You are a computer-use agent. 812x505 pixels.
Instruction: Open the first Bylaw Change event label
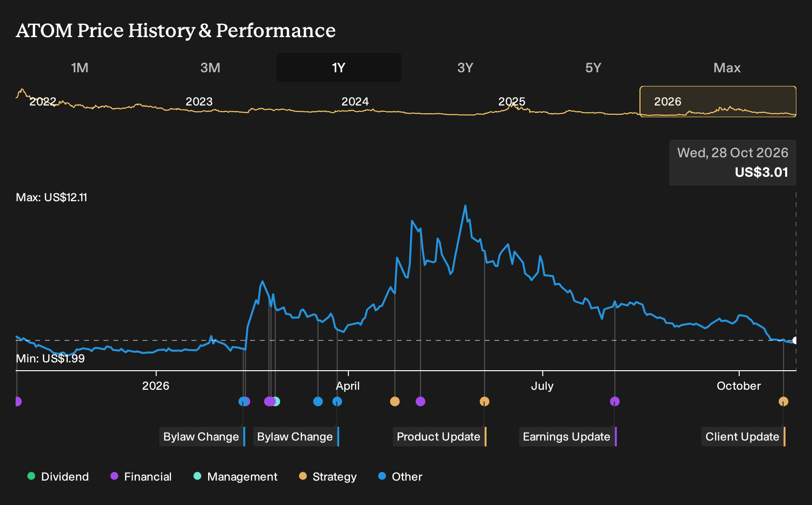pyautogui.click(x=202, y=437)
